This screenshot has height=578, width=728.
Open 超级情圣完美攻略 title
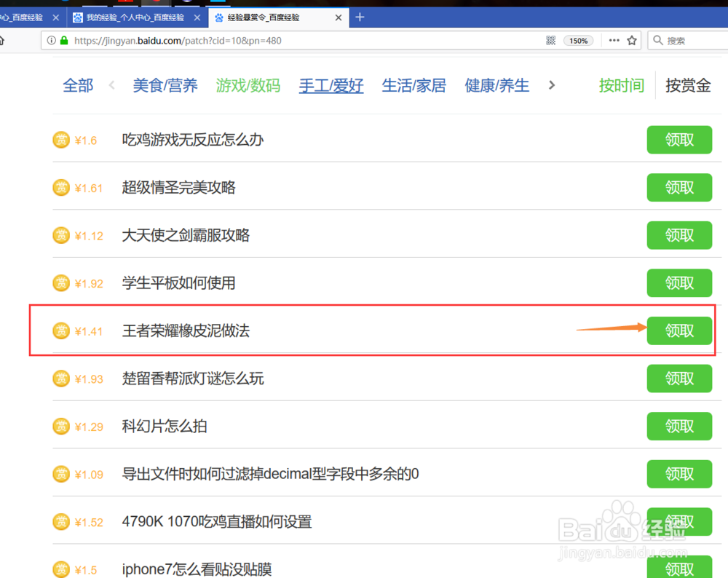click(179, 188)
